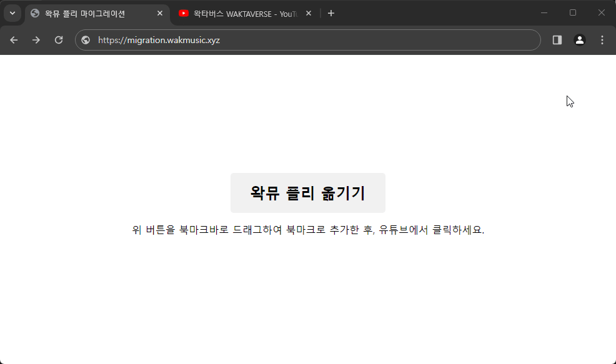The width and height of the screenshot is (616, 364).
Task: Minimize the browser window
Action: click(x=544, y=12)
